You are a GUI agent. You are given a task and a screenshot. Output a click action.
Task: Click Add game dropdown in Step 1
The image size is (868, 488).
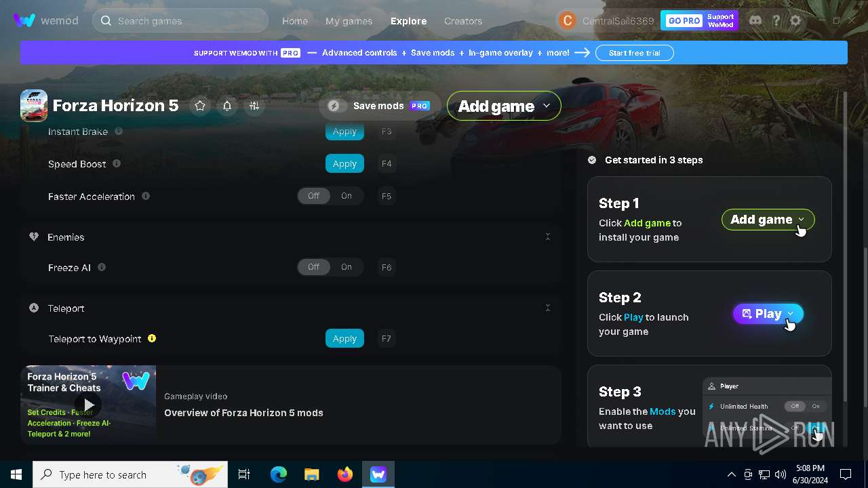[768, 220]
